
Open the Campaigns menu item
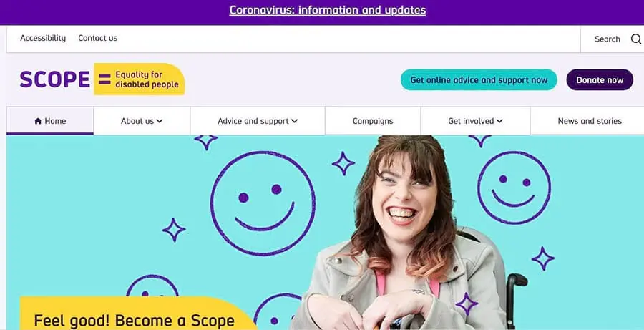pyautogui.click(x=373, y=121)
